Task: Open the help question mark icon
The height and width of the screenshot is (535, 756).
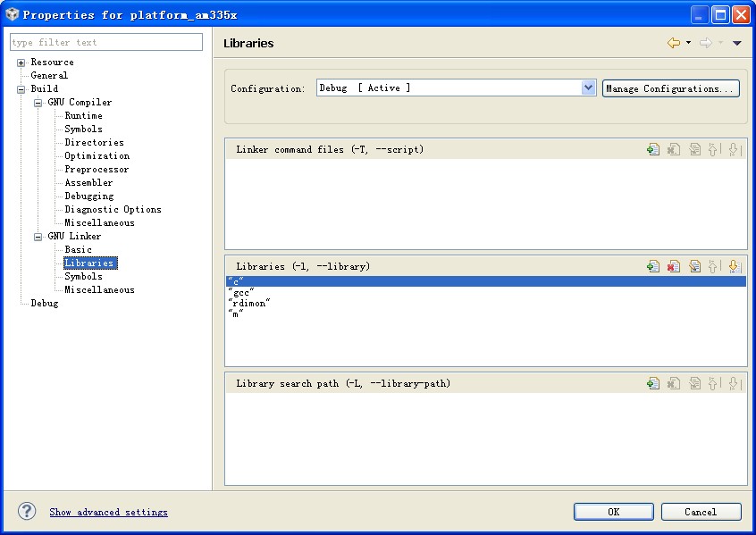Action: [x=27, y=511]
